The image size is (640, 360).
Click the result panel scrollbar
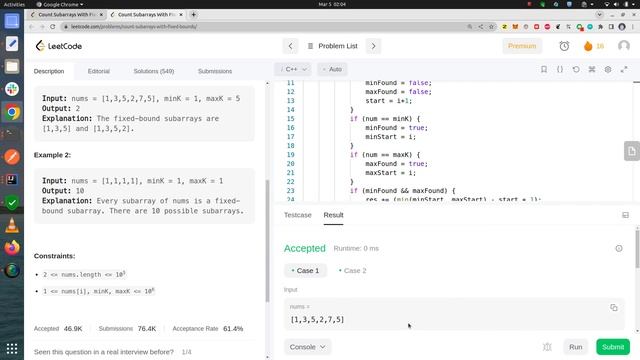(x=638, y=249)
